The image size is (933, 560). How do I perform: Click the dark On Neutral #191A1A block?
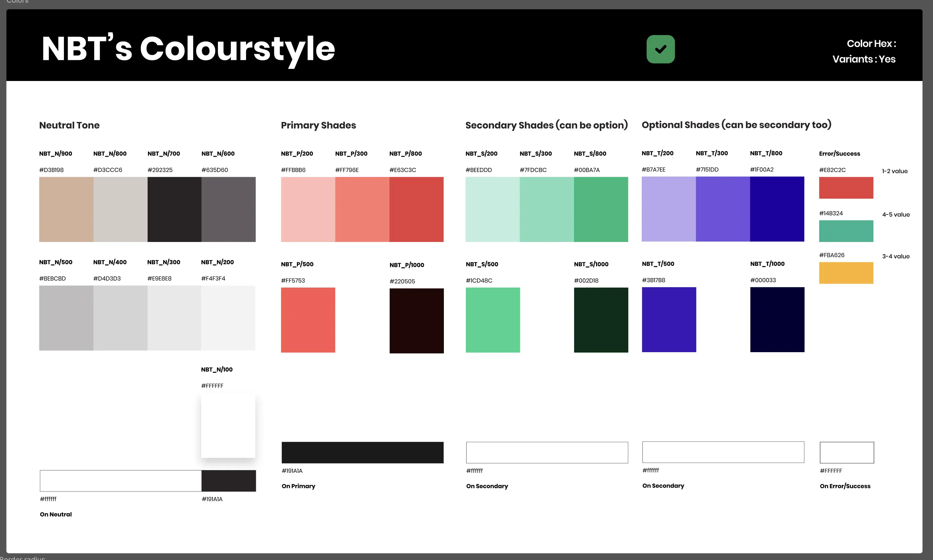[229, 481]
